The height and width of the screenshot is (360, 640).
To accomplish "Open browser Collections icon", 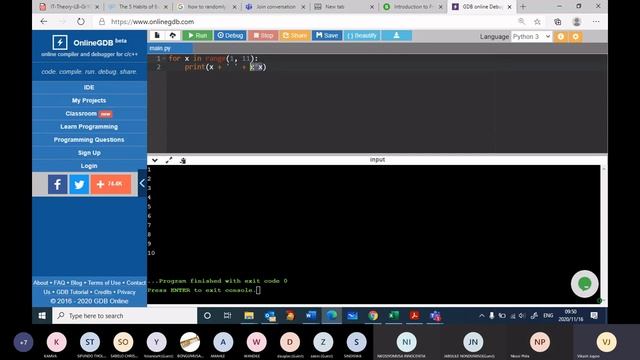I will 558,22.
